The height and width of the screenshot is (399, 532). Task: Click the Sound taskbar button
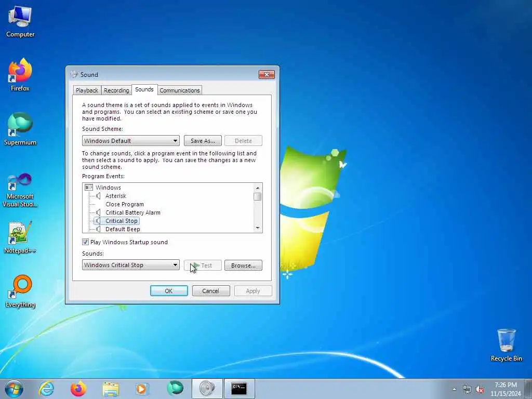207,389
